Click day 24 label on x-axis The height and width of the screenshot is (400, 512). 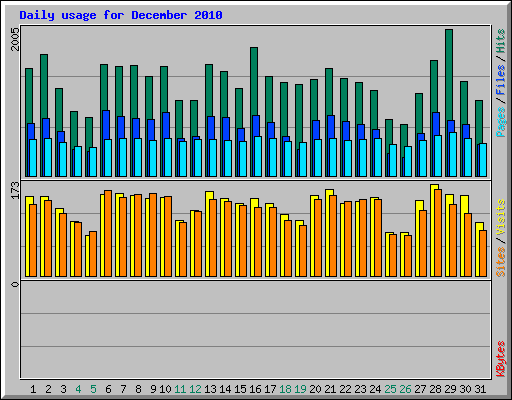(x=375, y=389)
